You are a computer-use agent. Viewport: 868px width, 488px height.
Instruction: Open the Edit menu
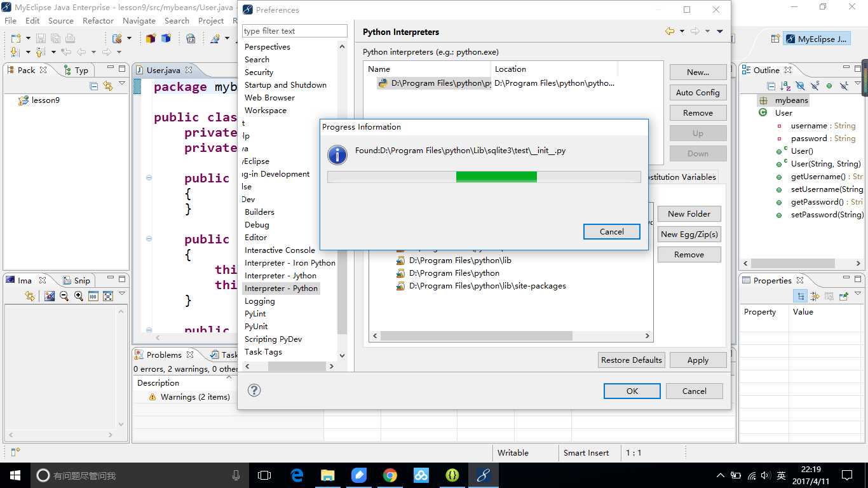[x=32, y=20]
